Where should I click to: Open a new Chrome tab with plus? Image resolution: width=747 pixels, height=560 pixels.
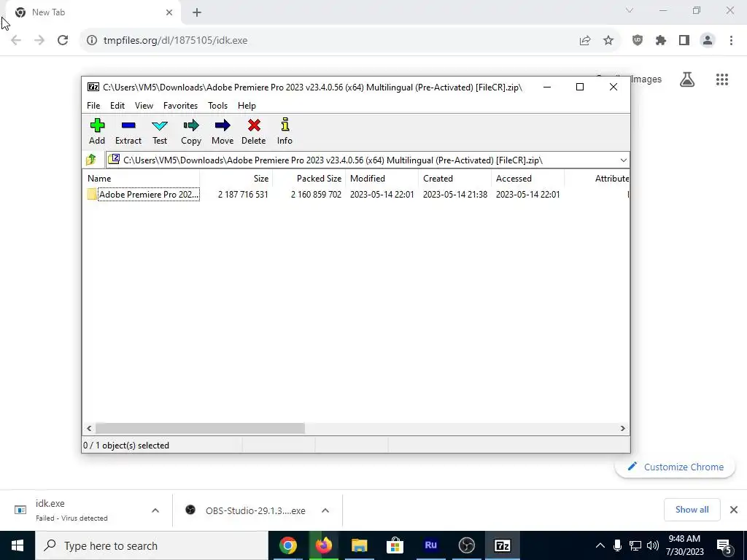[197, 12]
